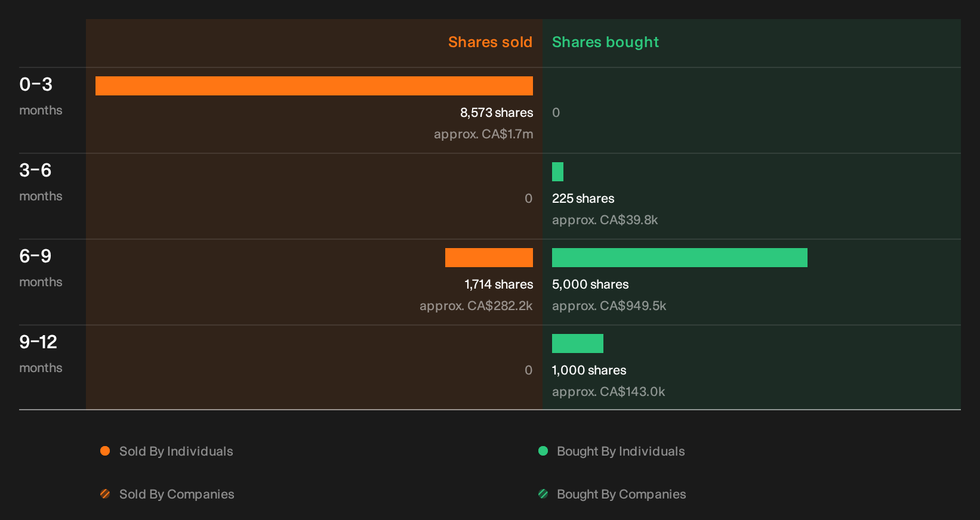Click the 0 sold value in 3-6 months row
980x520 pixels.
[x=529, y=199]
